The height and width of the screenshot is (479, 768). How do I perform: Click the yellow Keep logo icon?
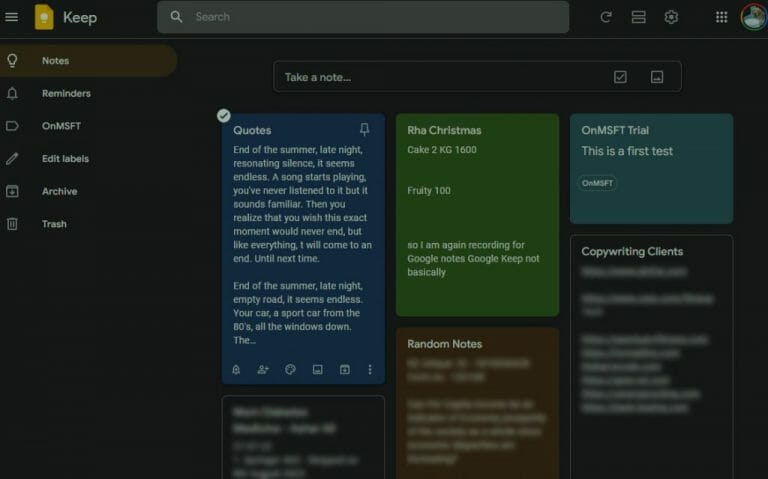coord(44,17)
